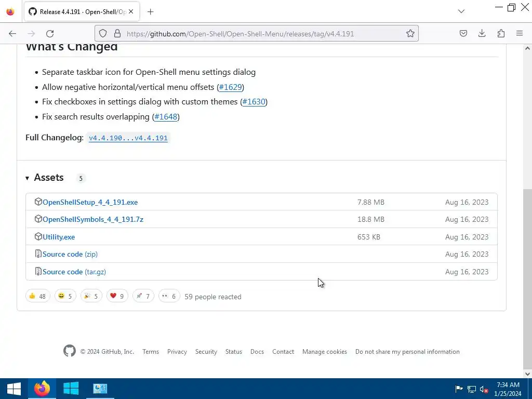Select the Release 4.4.191 Open-Shell tab
The width and height of the screenshot is (532, 399).
coord(82,12)
